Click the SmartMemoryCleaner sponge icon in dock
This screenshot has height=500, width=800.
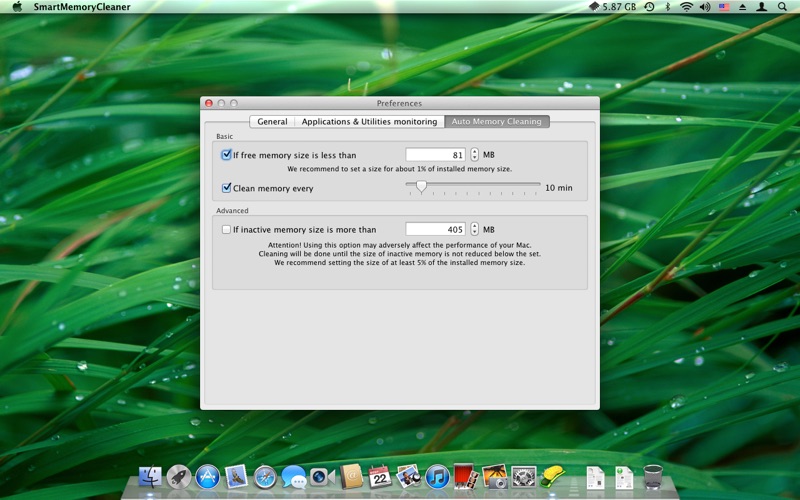point(553,477)
